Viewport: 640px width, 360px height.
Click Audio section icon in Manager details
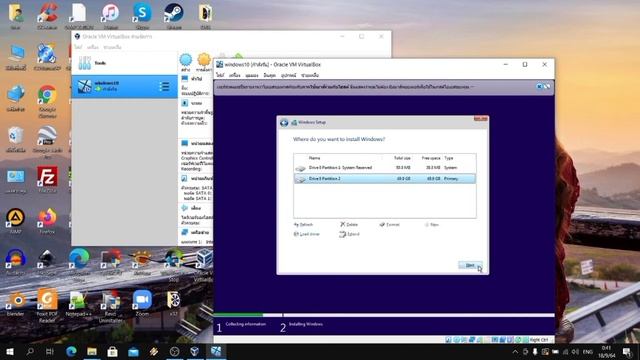(x=184, y=208)
